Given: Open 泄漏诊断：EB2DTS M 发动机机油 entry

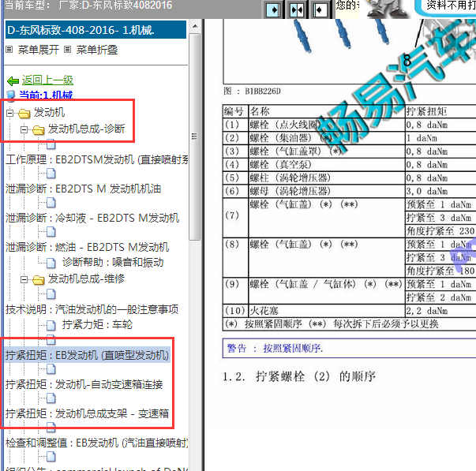Looking at the screenshot, I should [x=83, y=189].
